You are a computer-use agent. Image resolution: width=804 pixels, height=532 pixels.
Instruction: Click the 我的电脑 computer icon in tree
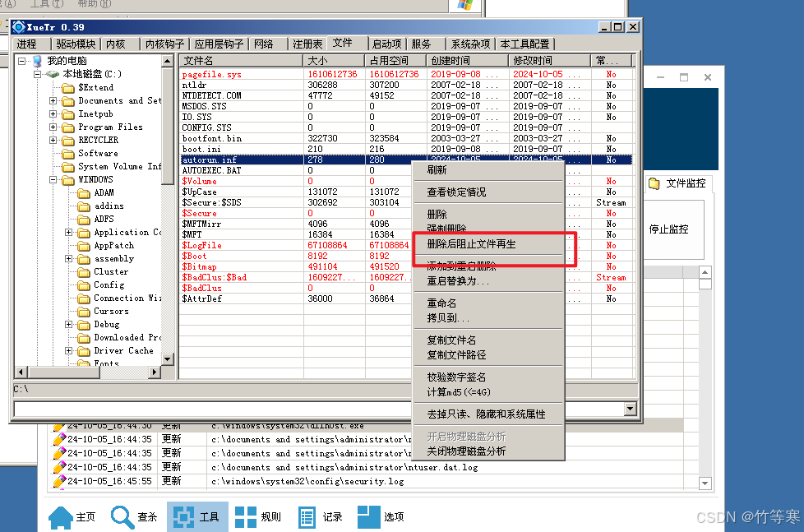[36, 61]
